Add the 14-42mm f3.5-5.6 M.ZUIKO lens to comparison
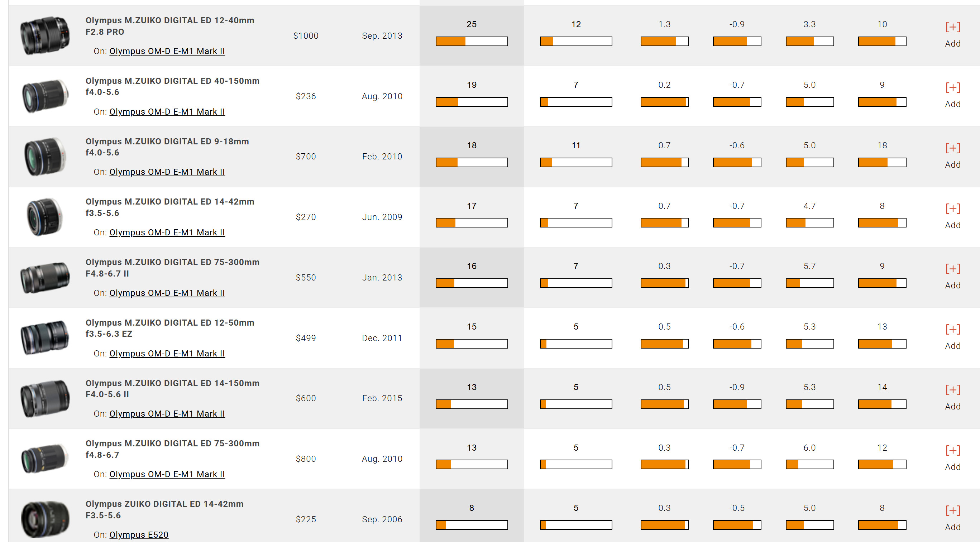This screenshot has height=542, width=980. tap(953, 216)
